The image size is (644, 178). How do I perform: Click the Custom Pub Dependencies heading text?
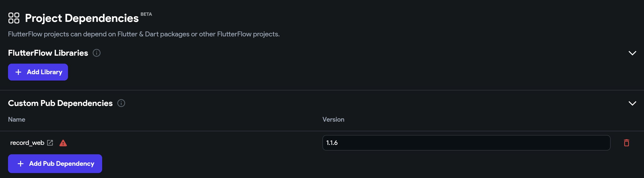pos(60,103)
